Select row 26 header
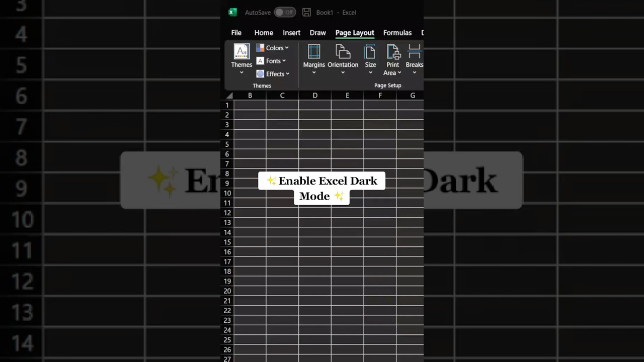Viewport: 644px width, 362px height. 227,349
